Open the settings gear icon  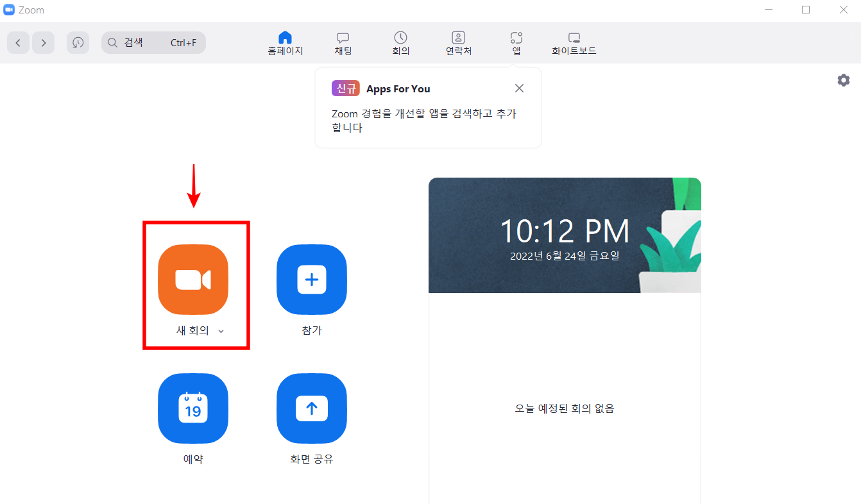point(844,80)
